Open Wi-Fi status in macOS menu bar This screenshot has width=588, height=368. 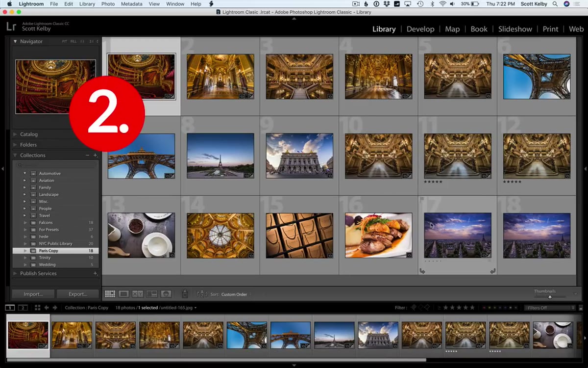pyautogui.click(x=442, y=4)
